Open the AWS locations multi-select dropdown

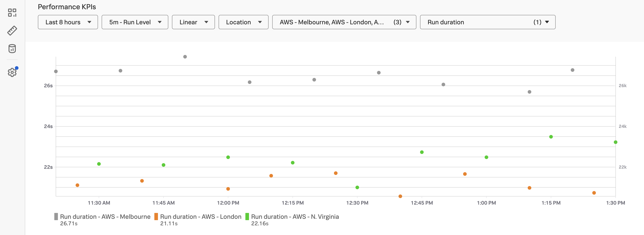click(x=344, y=22)
